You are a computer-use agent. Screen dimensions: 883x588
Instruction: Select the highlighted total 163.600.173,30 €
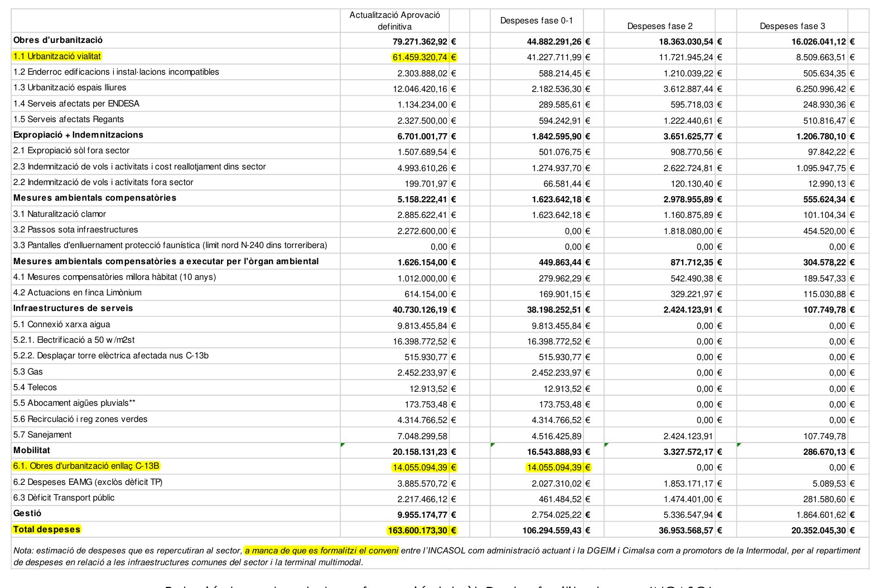pos(422,531)
